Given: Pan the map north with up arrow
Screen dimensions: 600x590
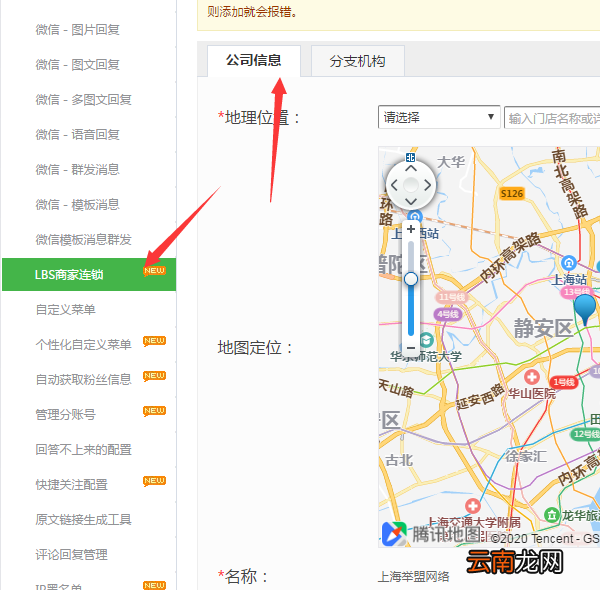Looking at the screenshot, I should point(411,168).
